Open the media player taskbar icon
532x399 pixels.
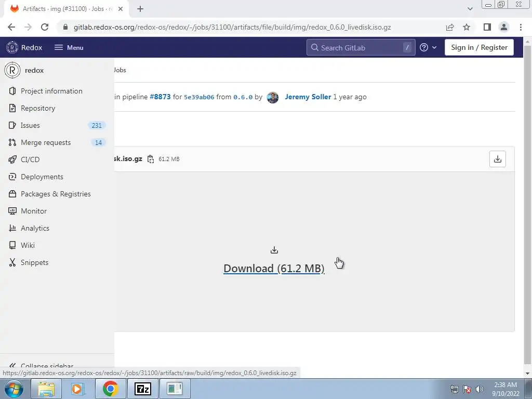78,389
